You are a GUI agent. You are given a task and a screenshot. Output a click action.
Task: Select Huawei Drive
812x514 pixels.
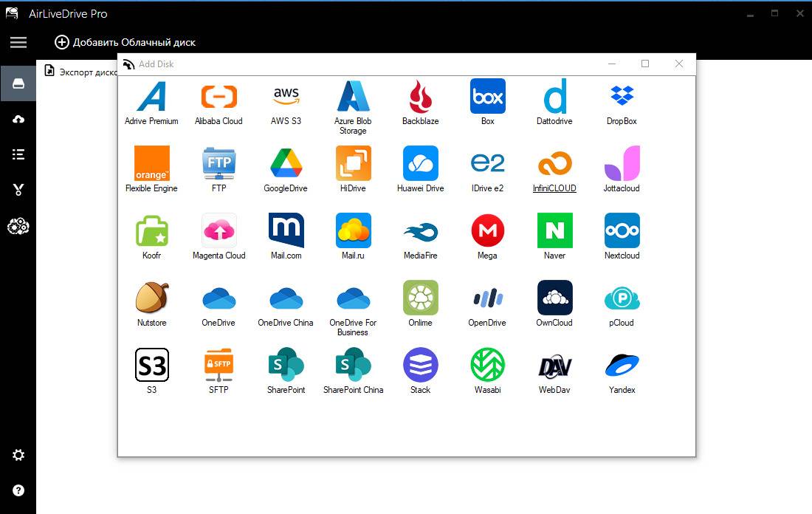tap(421, 169)
